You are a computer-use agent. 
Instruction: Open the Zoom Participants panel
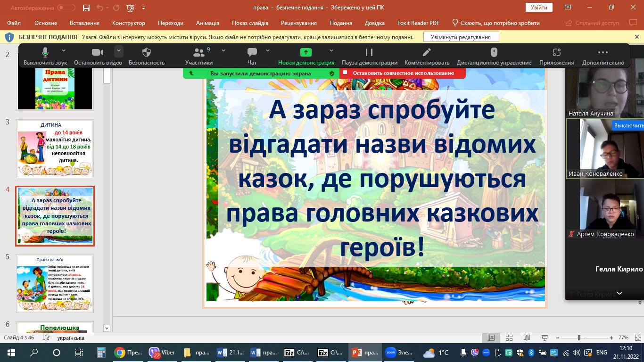(199, 56)
